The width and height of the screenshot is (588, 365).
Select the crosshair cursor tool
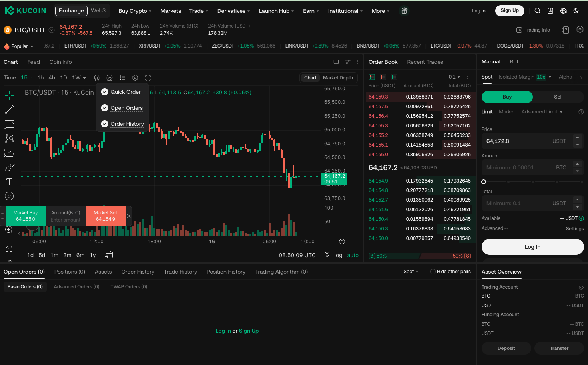pyautogui.click(x=9, y=95)
